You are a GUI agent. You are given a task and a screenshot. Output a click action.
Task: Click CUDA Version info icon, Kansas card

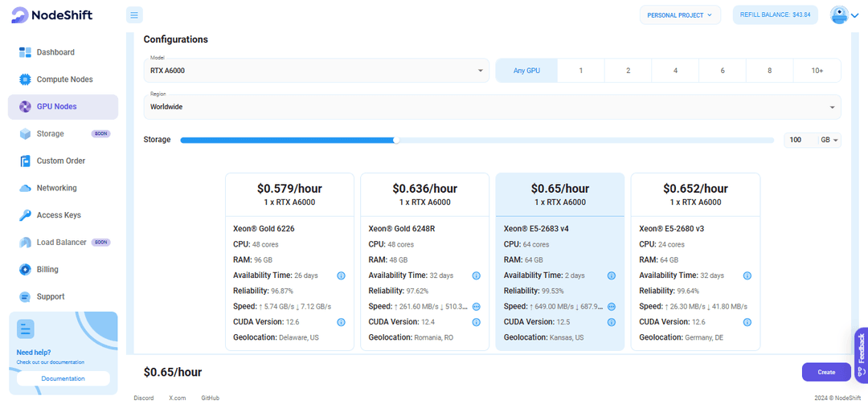point(611,322)
